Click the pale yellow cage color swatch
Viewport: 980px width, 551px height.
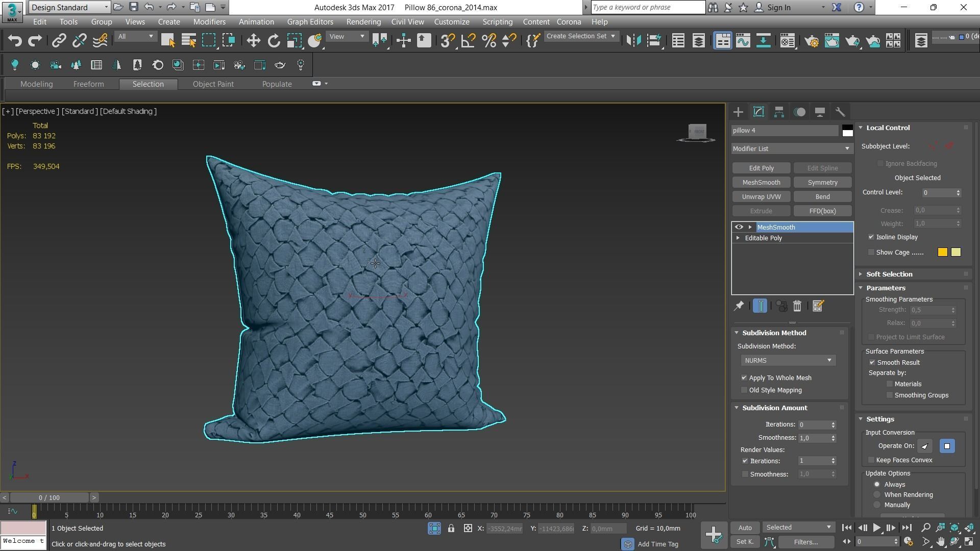(x=956, y=253)
